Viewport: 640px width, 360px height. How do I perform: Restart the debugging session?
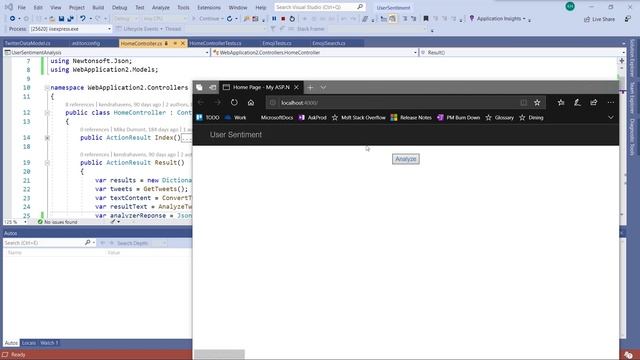click(x=292, y=19)
